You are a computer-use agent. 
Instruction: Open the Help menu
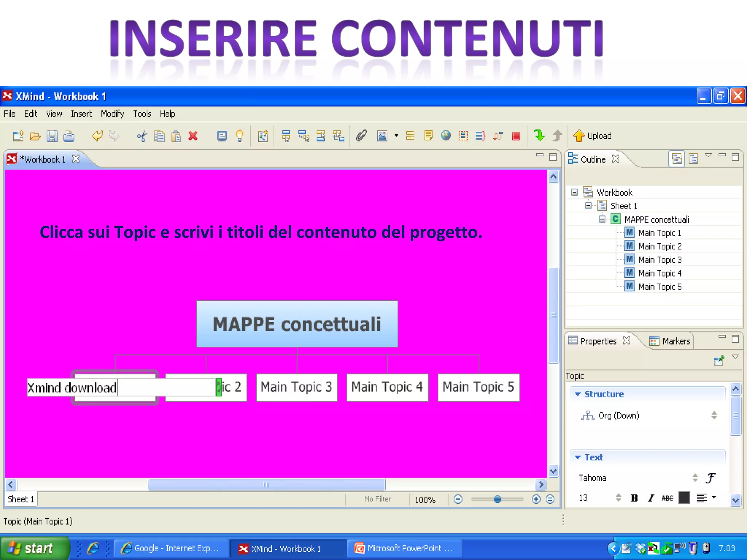167,114
